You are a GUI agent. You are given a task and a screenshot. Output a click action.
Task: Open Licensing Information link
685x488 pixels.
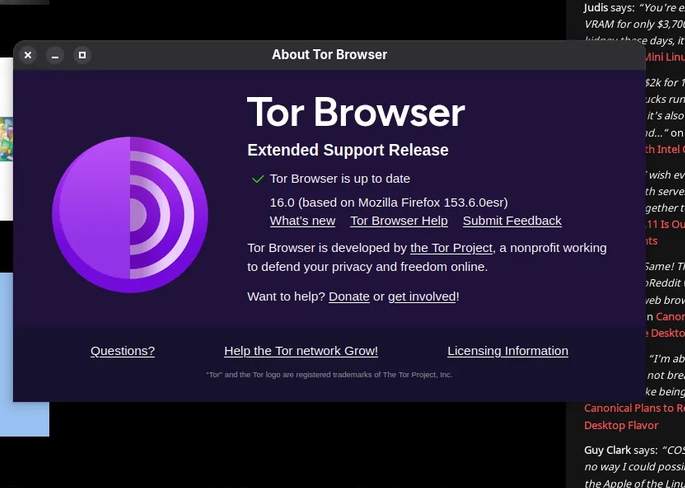coord(508,351)
